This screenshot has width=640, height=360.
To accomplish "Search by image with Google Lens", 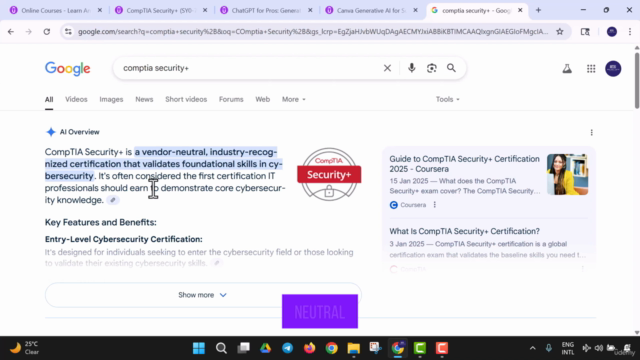I will [x=431, y=68].
